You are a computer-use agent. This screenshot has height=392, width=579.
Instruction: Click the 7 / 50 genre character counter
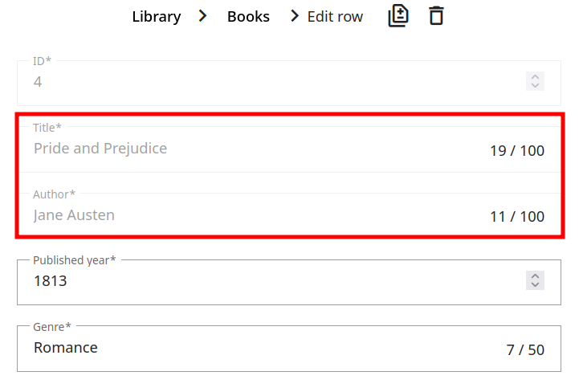pyautogui.click(x=525, y=350)
